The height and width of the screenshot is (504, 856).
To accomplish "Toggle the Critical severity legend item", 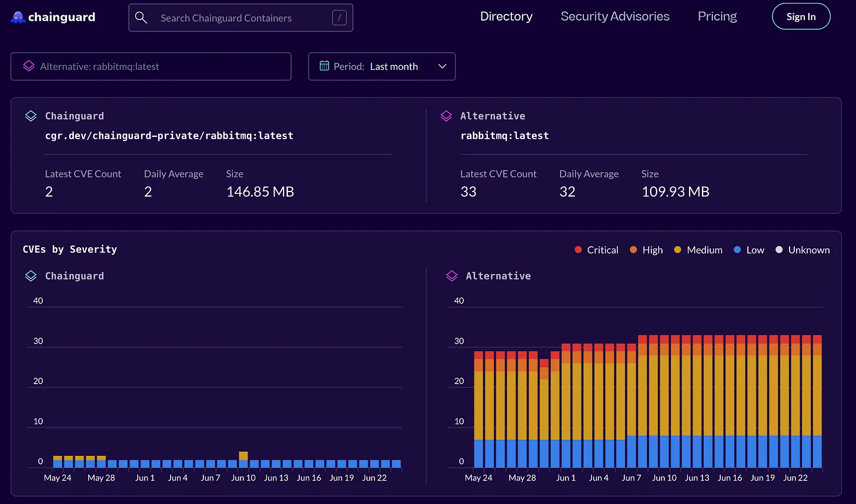I will coord(596,250).
